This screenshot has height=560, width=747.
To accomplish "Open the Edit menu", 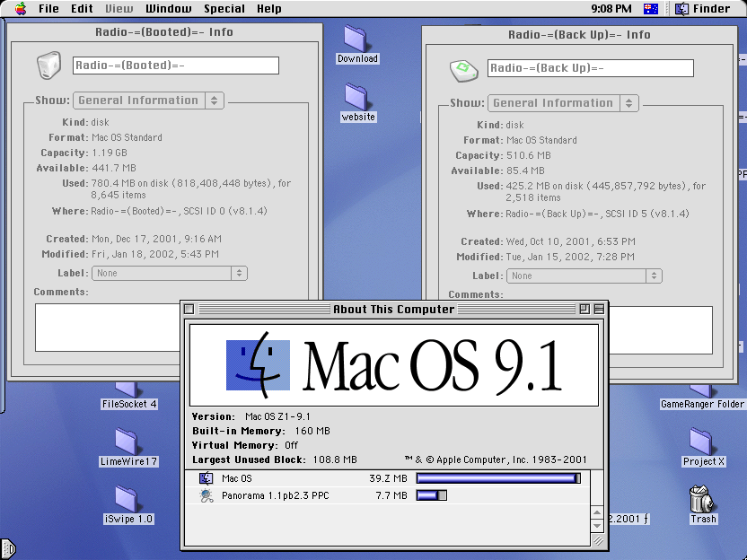I will (82, 9).
